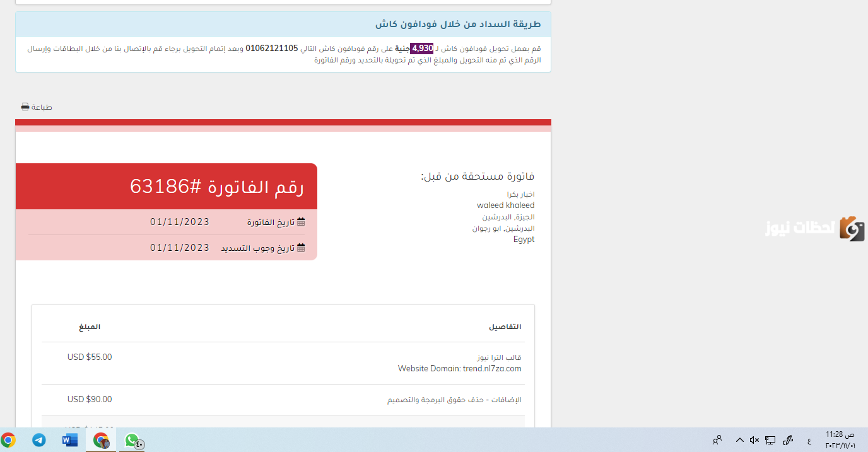Viewport: 868px width, 452px height.
Task: Click the address line البدرشين, ابو رجوان
Action: 503,228
